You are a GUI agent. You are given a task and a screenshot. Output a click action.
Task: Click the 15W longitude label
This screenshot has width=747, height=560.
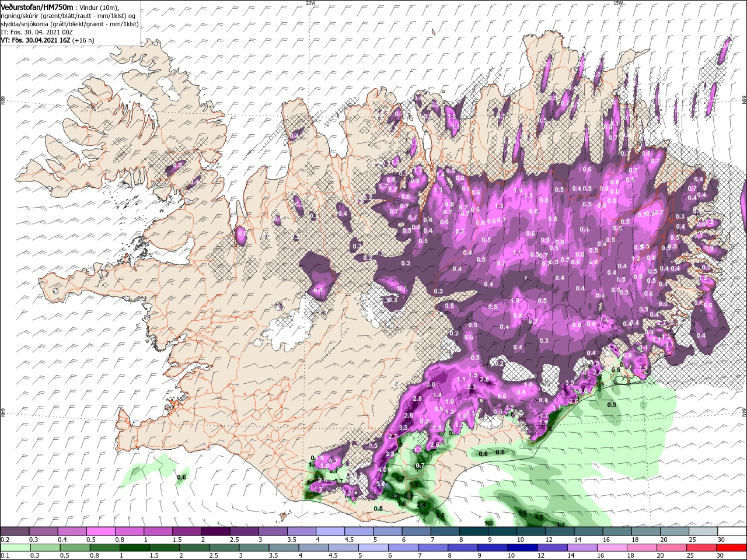coord(618,3)
